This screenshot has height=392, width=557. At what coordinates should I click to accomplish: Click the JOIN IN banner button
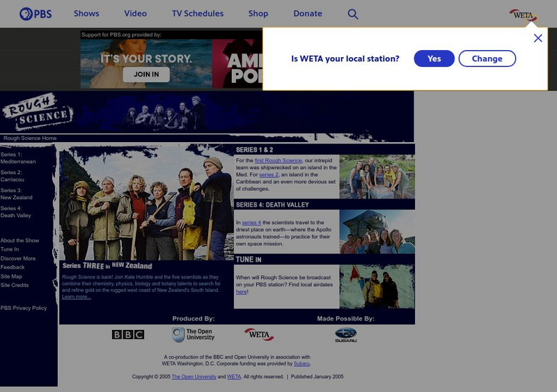pos(146,75)
